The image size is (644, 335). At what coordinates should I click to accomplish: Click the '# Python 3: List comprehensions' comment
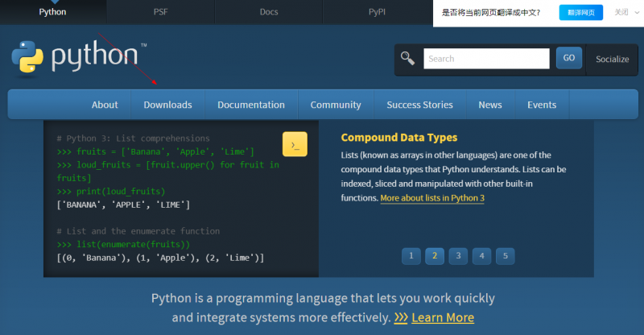[133, 139]
